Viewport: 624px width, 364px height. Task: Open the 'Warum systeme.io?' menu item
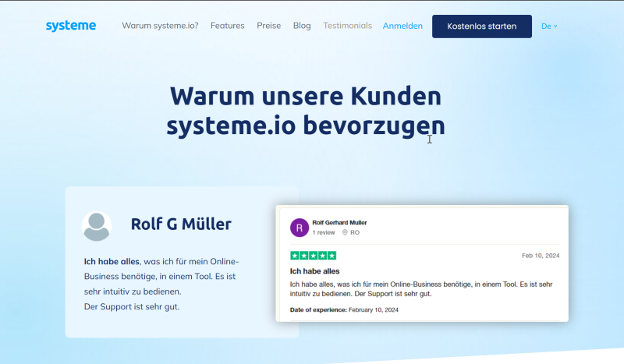[x=160, y=26]
